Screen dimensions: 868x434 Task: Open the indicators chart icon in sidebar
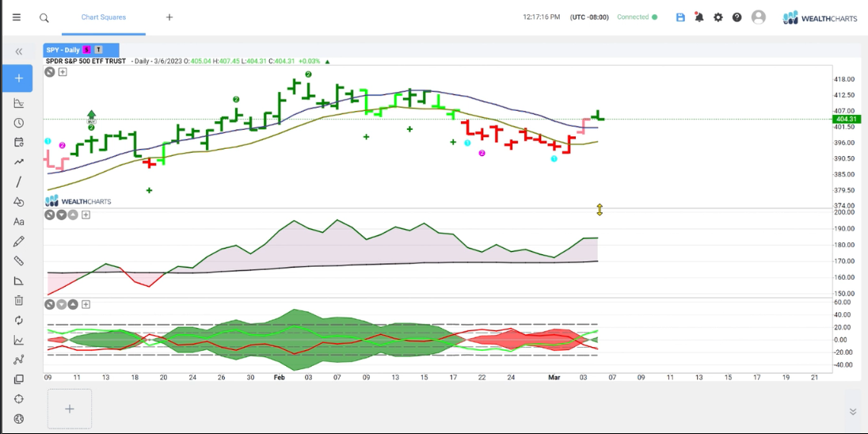point(19,103)
